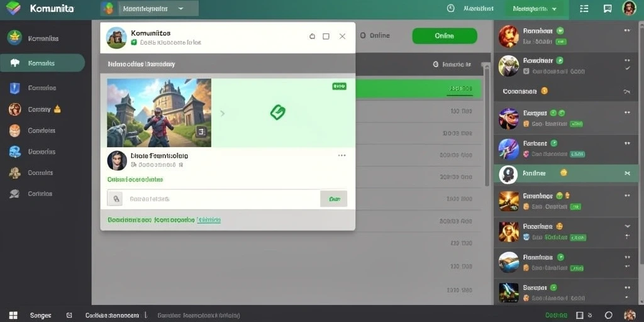The height and width of the screenshot is (322, 644).
Task: Select the star badge icon in left sidebar
Action: 14,38
